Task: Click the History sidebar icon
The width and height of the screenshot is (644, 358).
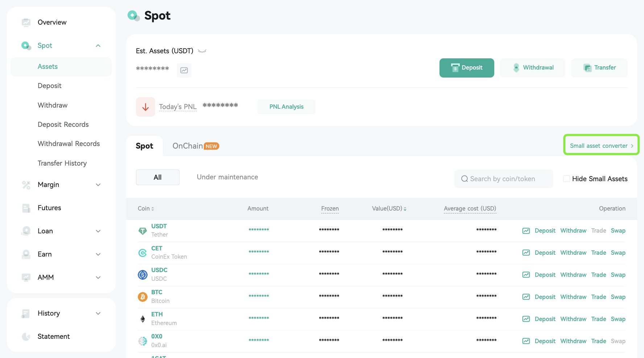Action: pyautogui.click(x=26, y=313)
